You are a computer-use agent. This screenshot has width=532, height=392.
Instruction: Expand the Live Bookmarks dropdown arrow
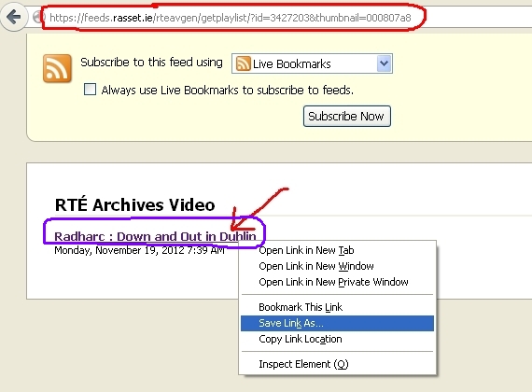[384, 63]
